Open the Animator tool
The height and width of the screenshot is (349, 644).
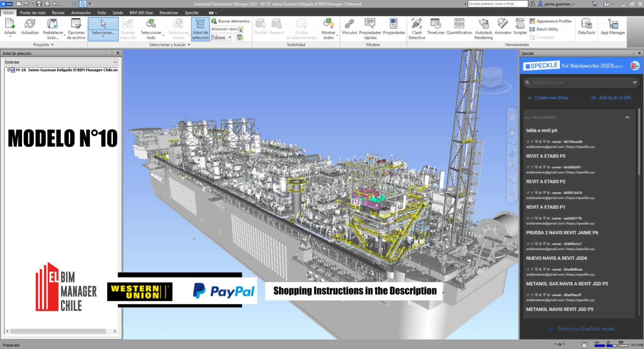(x=502, y=28)
